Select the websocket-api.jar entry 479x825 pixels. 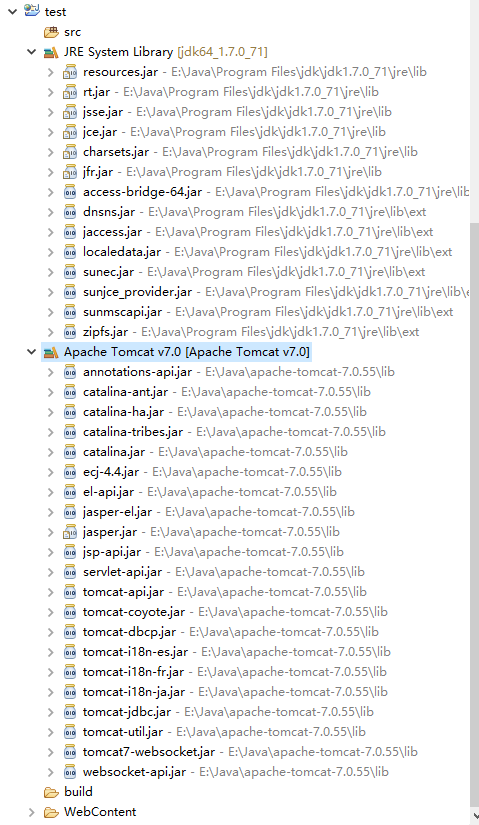236,772
